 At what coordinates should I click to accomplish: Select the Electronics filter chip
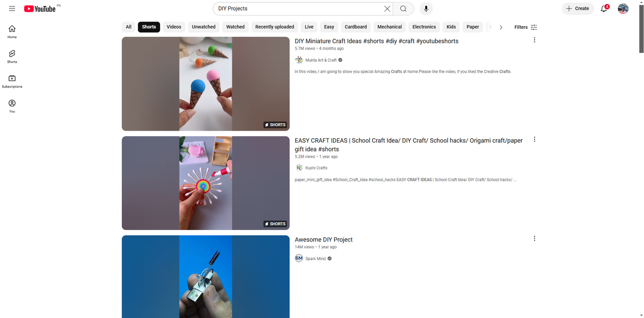click(424, 27)
